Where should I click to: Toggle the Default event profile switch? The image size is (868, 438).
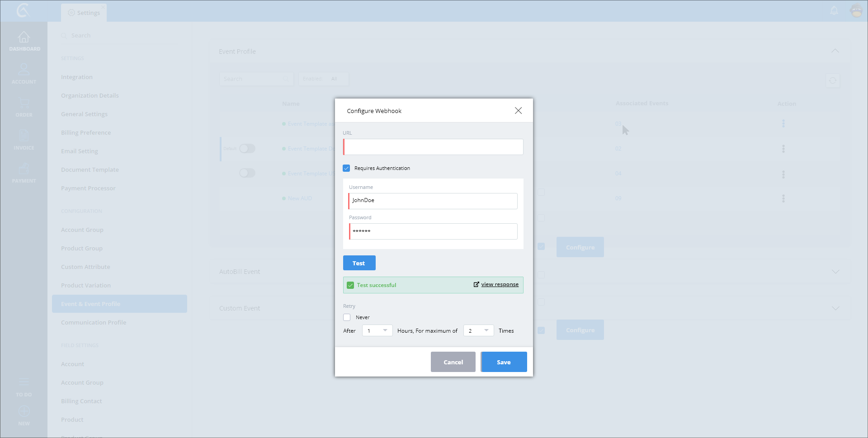(x=247, y=149)
